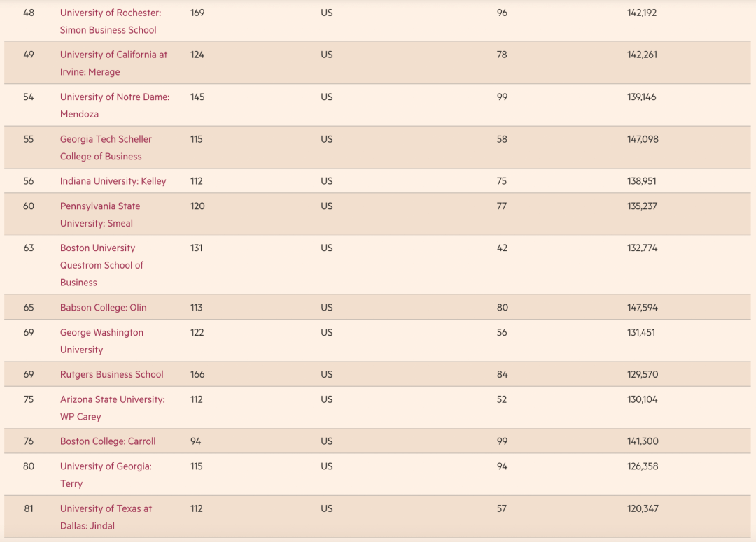The width and height of the screenshot is (756, 542).
Task: Open Arizona State University: WP Carey link
Action: click(x=112, y=408)
